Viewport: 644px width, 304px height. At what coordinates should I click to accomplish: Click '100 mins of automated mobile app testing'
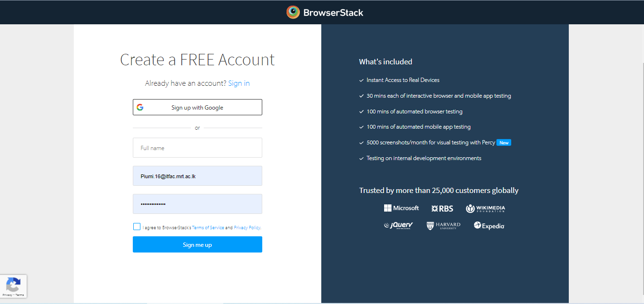coord(418,127)
